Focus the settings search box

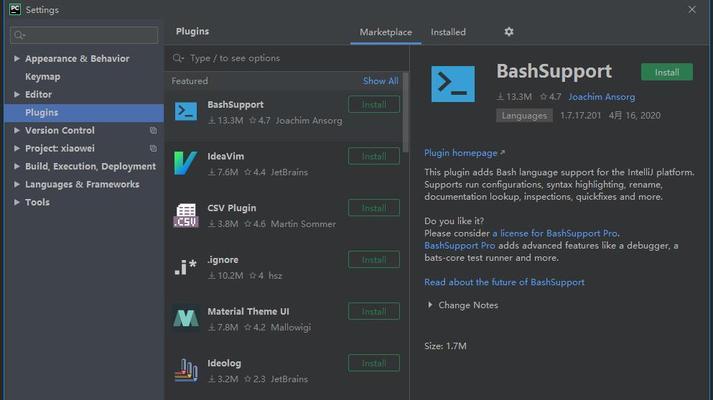click(x=84, y=35)
